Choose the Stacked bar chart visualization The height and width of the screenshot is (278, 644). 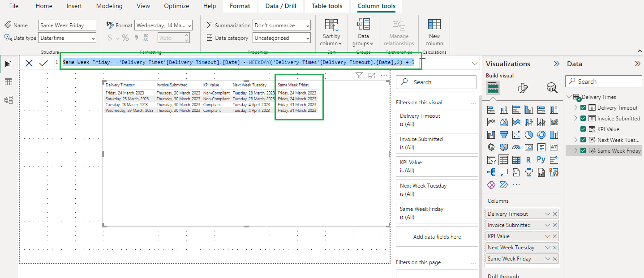click(x=491, y=110)
